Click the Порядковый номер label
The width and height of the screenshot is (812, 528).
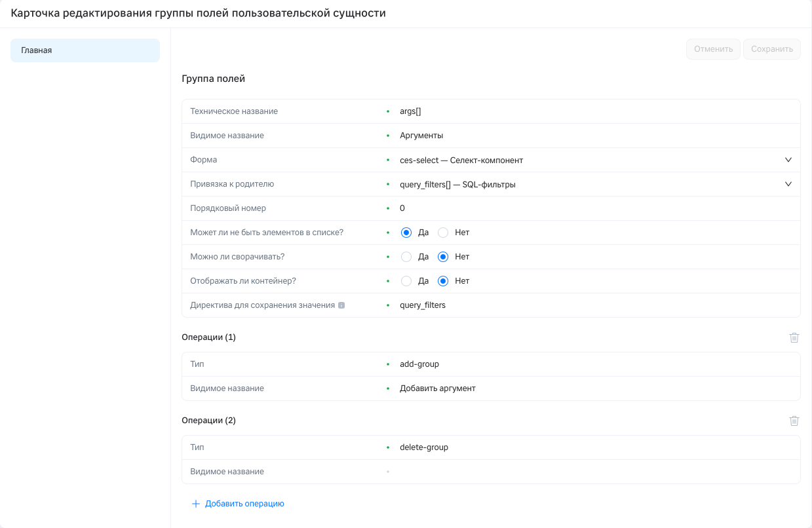click(228, 208)
